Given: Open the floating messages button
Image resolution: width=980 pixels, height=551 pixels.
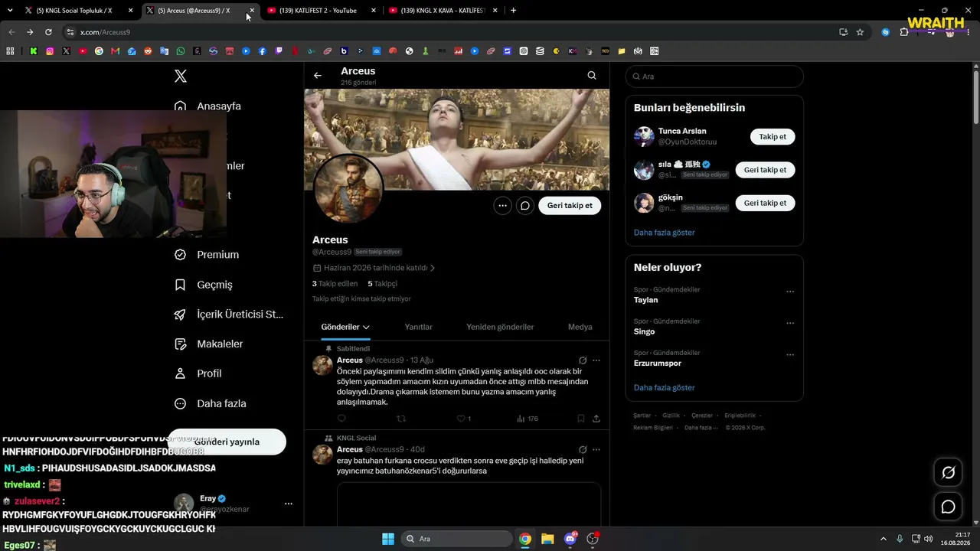Looking at the screenshot, I should pos(948,507).
